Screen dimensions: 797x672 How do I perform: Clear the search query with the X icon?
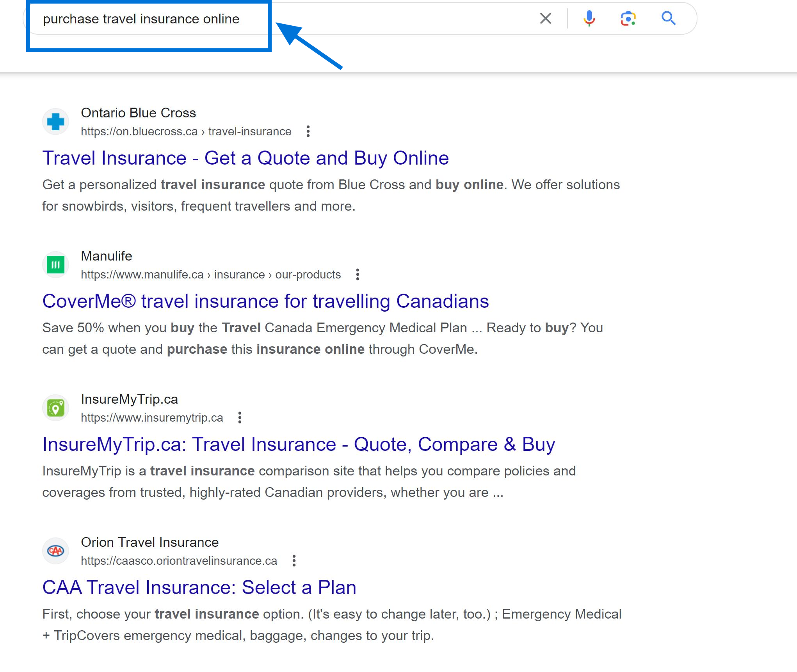point(545,18)
